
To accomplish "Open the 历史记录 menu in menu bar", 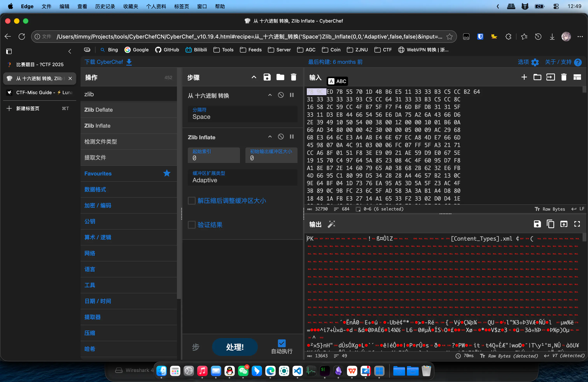I will [x=105, y=6].
